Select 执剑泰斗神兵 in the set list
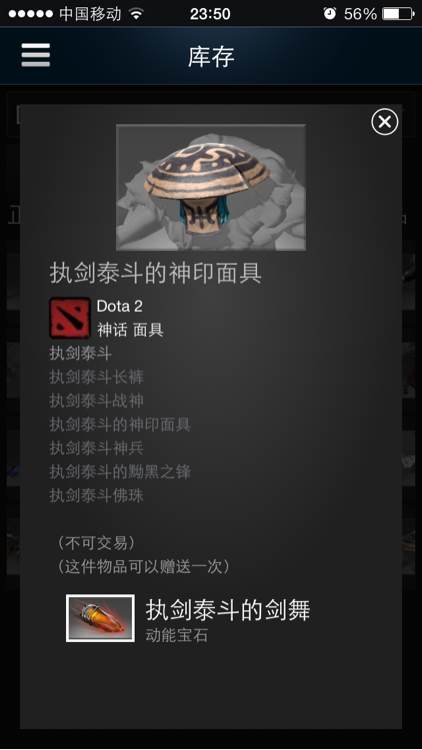 pyautogui.click(x=97, y=448)
